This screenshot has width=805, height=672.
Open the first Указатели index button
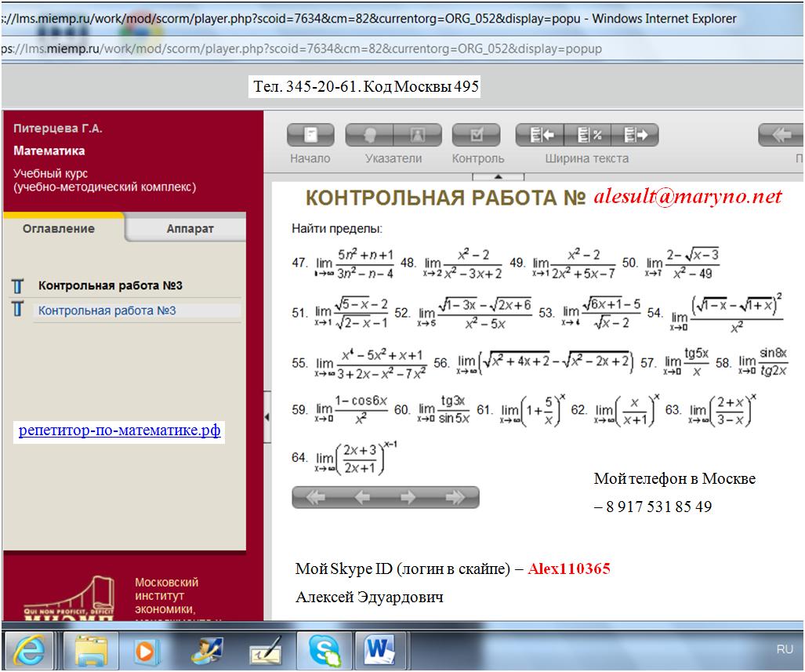(370, 135)
